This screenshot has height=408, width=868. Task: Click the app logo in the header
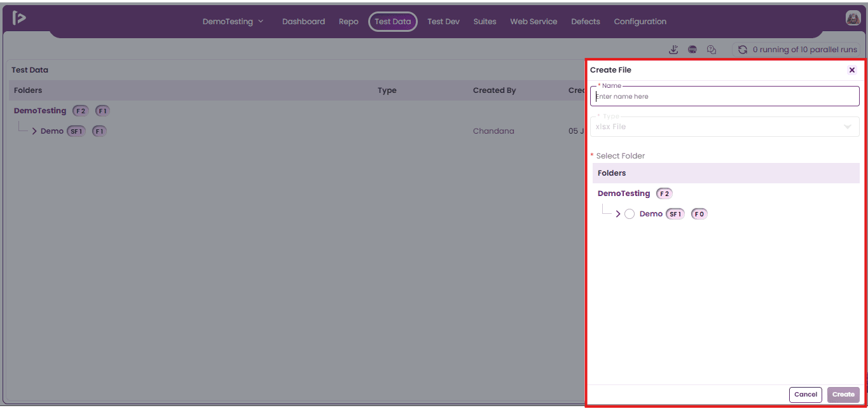19,18
